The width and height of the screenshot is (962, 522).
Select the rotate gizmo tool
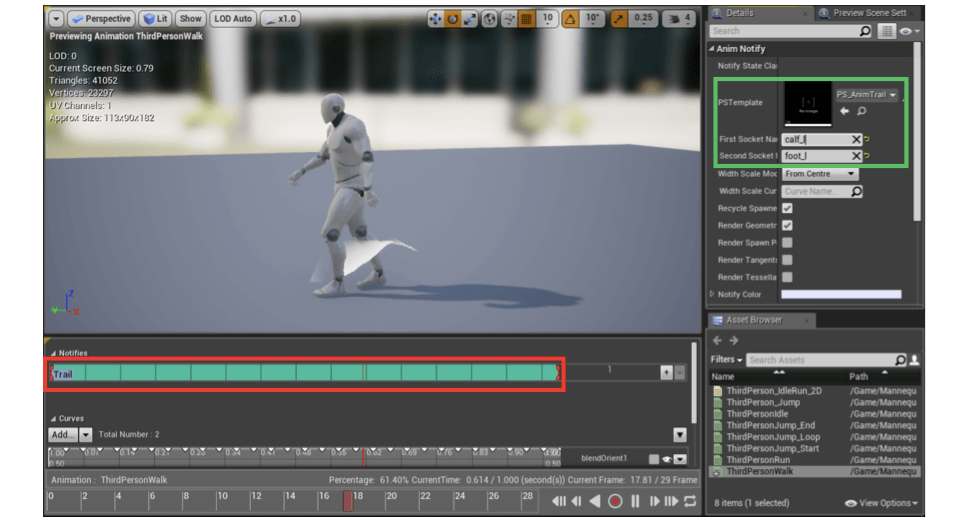coord(453,19)
